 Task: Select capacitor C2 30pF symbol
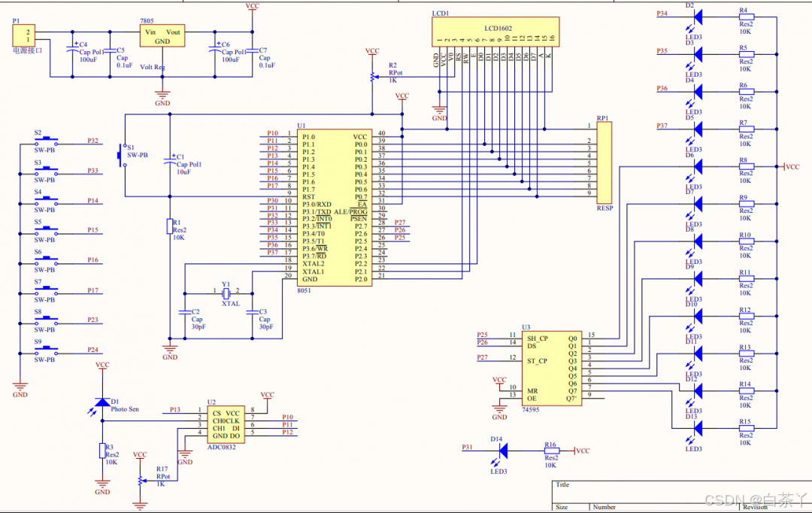pyautogui.click(x=185, y=312)
